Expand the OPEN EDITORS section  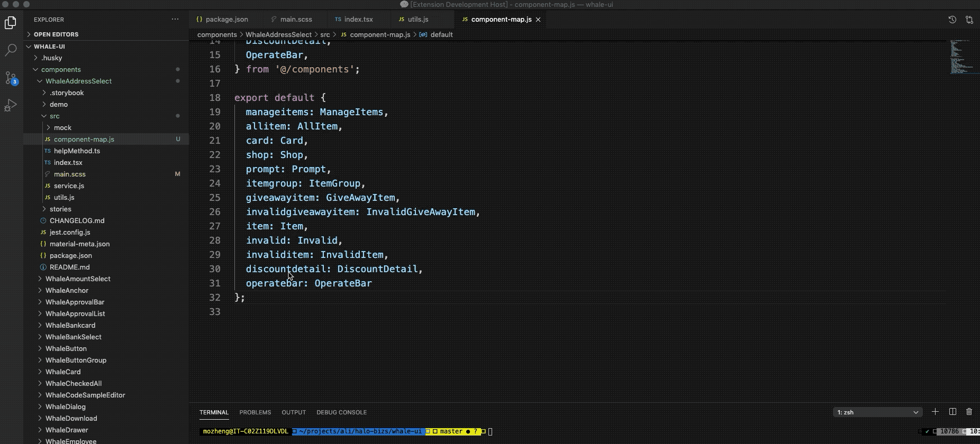pos(106,34)
